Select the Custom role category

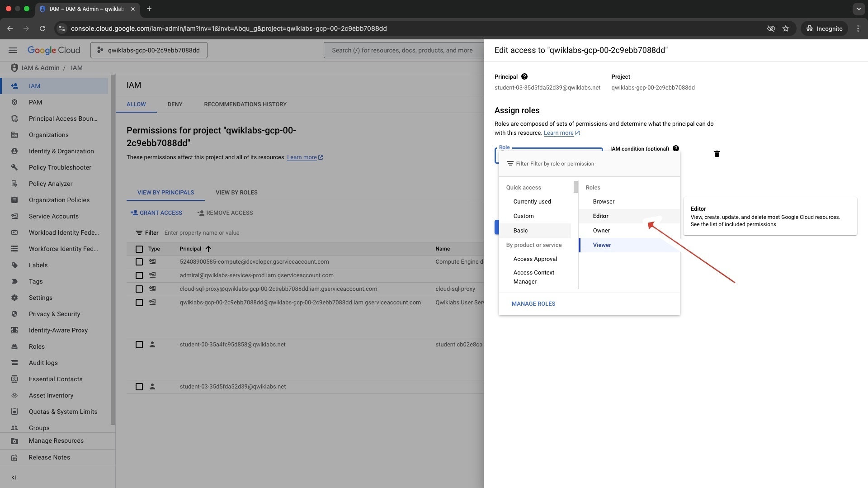535,216
